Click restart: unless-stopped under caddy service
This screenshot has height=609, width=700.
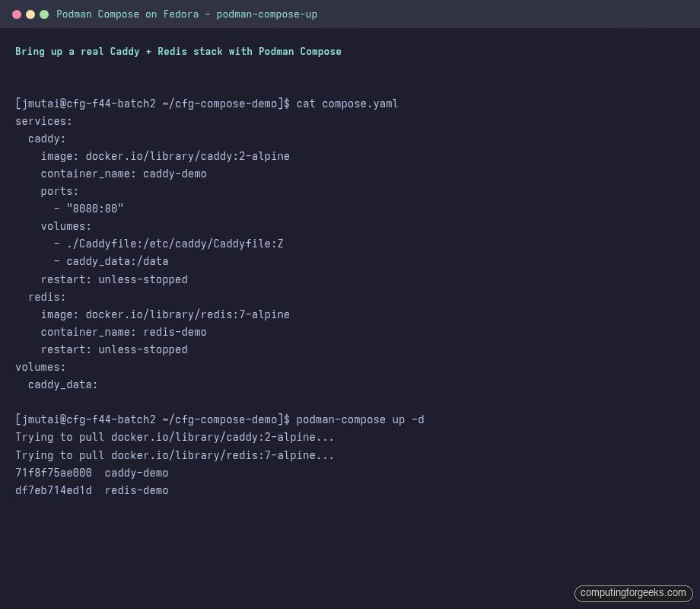tap(114, 279)
